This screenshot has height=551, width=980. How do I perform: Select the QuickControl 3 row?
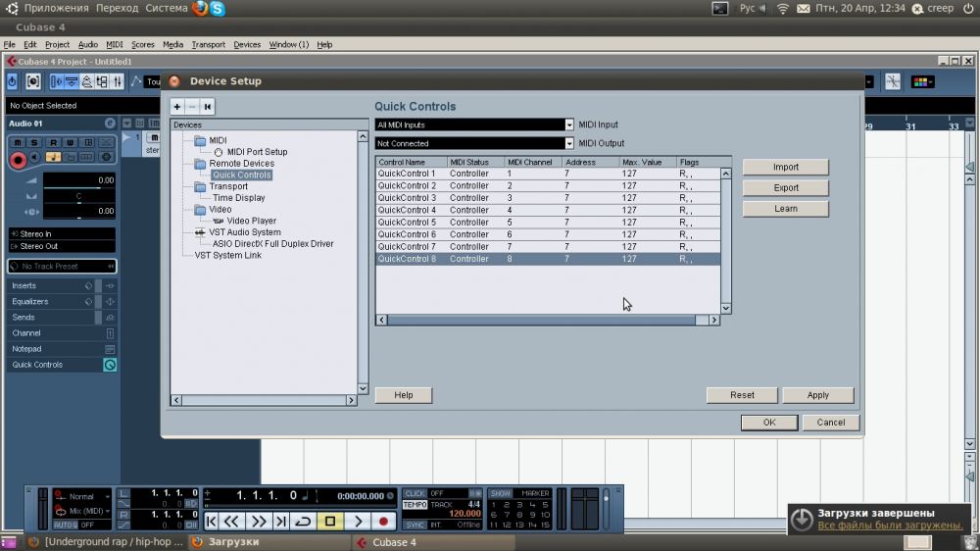[x=548, y=198]
